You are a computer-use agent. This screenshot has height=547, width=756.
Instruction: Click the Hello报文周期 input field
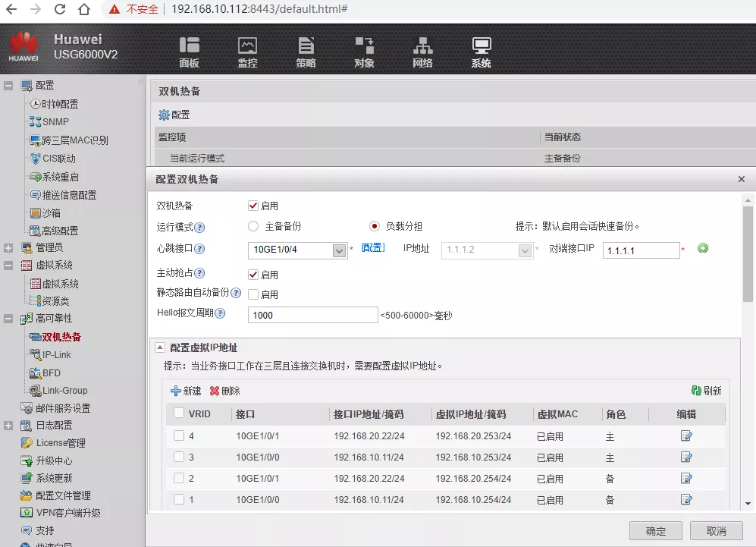pyautogui.click(x=312, y=315)
